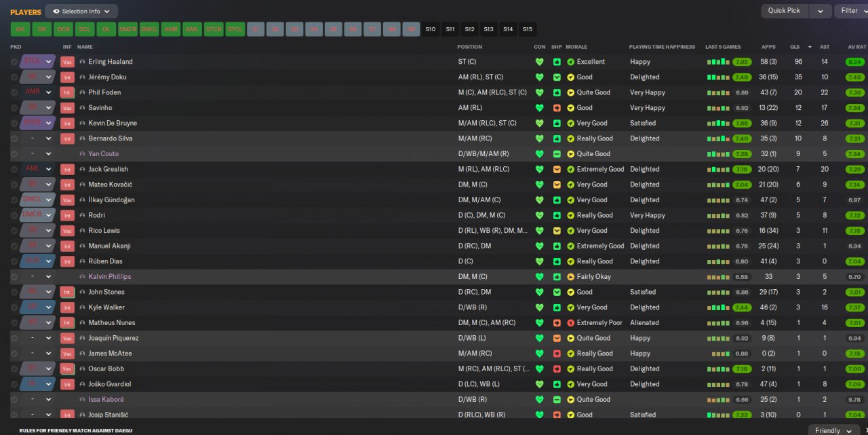
Task: Click the profile icon beside Jack Grealish
Action: (83, 169)
